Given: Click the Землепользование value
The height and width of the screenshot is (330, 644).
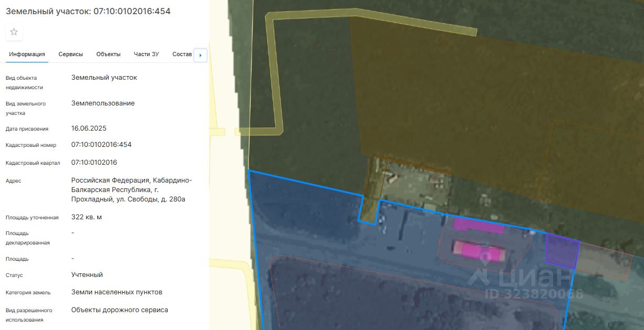Looking at the screenshot, I should click(x=103, y=103).
